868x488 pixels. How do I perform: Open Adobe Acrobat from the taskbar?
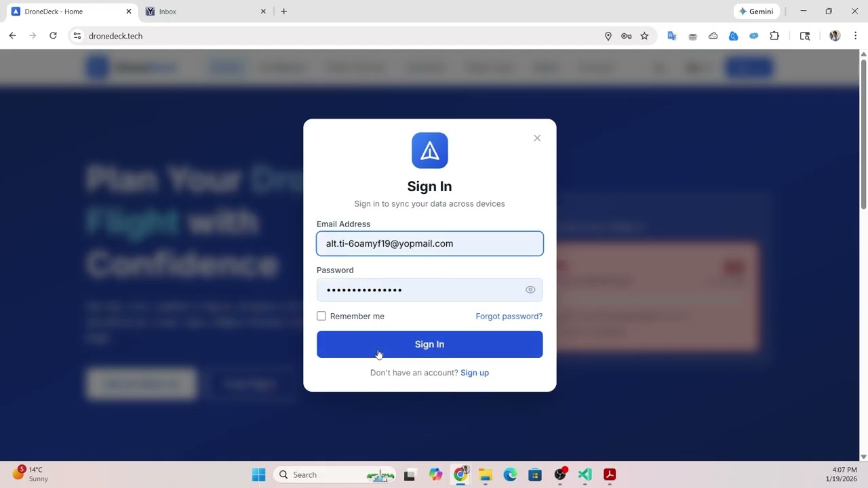[x=610, y=474]
